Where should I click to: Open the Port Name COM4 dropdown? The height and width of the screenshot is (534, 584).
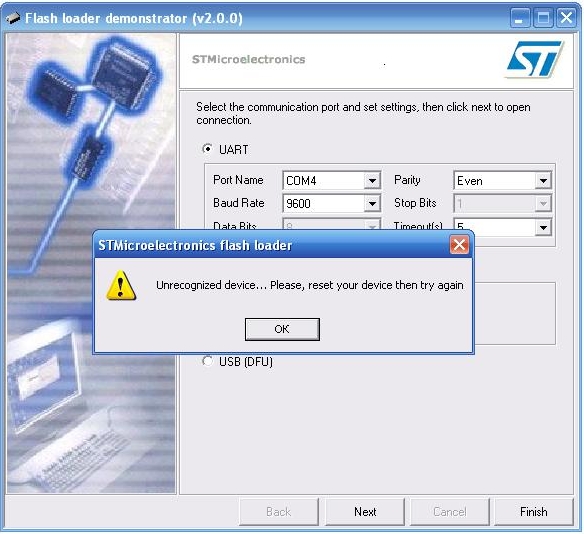point(372,181)
